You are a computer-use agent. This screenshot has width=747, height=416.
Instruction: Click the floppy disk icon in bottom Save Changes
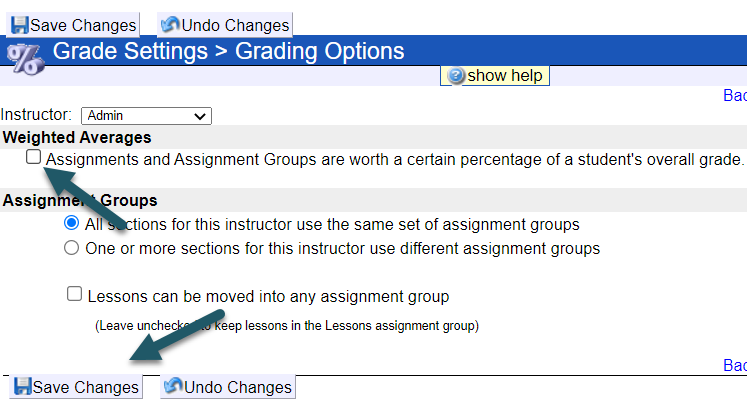coord(22,387)
